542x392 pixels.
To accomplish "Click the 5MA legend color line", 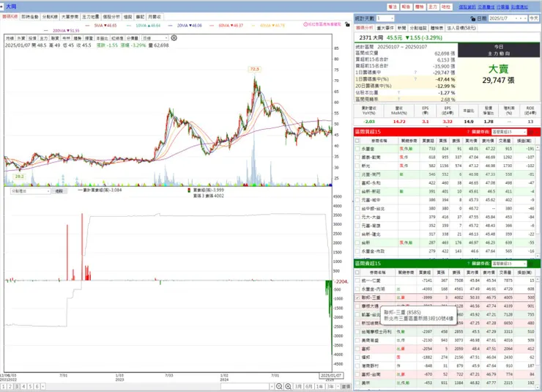I will coord(87,26).
